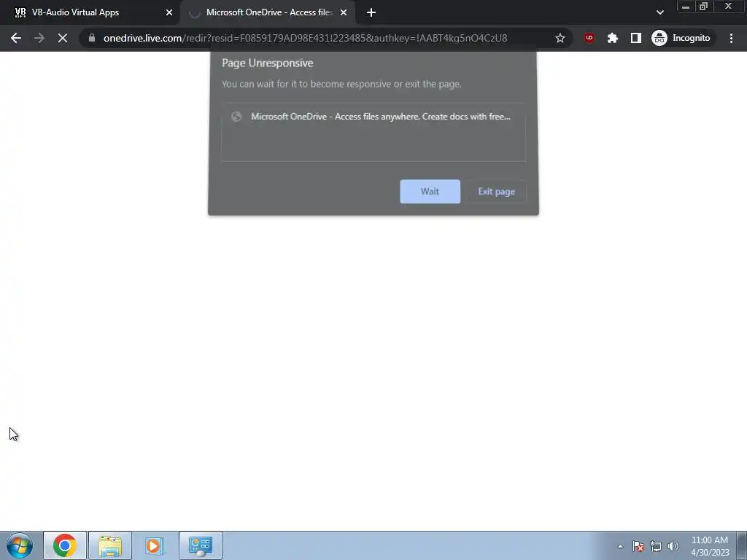This screenshot has height=560, width=747.
Task: Open the tab search dropdown chevron
Action: coord(659,12)
